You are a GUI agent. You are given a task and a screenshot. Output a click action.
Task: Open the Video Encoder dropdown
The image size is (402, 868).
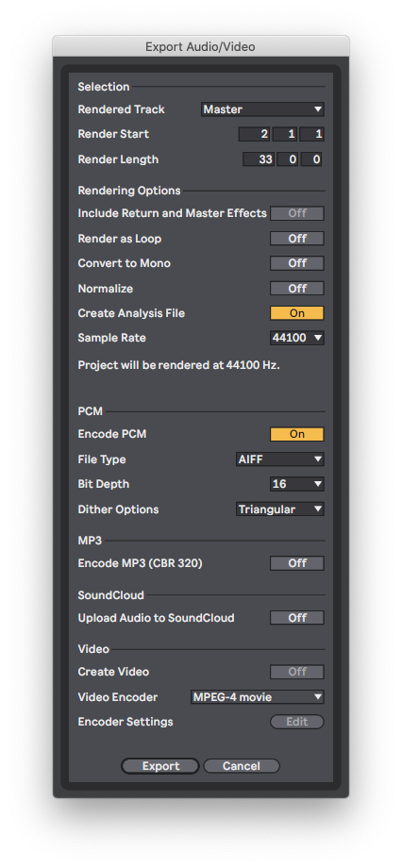tap(257, 697)
